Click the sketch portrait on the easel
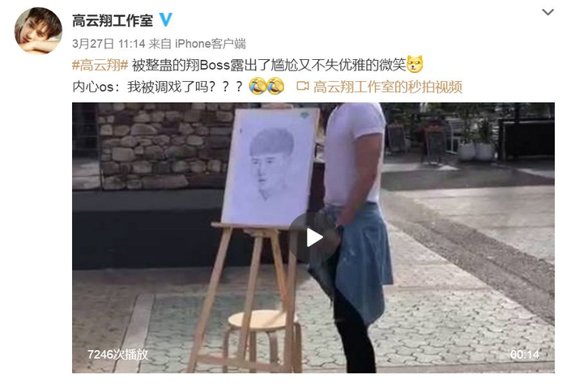This screenshot has height=392, width=567. click(271, 166)
